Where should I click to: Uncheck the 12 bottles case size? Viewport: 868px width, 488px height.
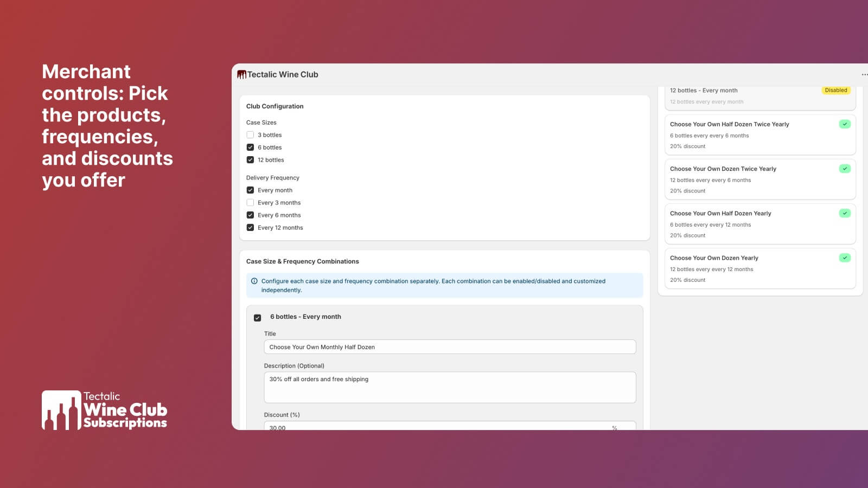tap(250, 160)
